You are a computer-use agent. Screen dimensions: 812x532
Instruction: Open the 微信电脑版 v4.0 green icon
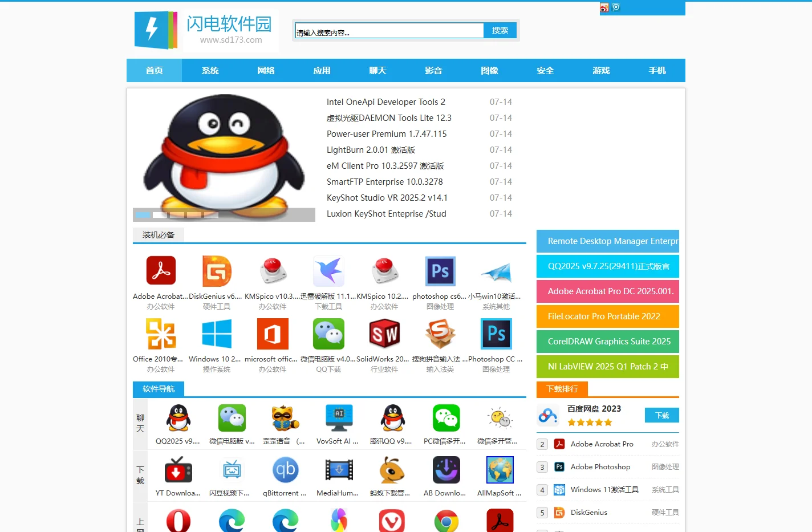(328, 334)
